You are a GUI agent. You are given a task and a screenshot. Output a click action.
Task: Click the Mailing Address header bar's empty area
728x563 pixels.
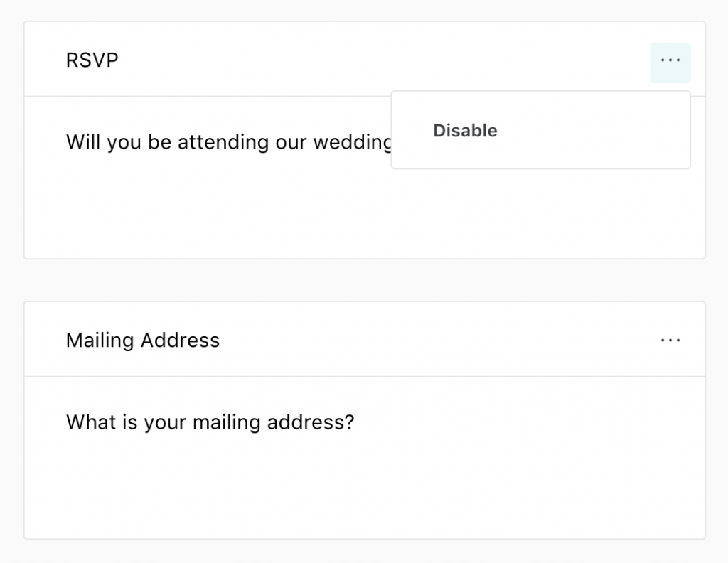pyautogui.click(x=427, y=341)
